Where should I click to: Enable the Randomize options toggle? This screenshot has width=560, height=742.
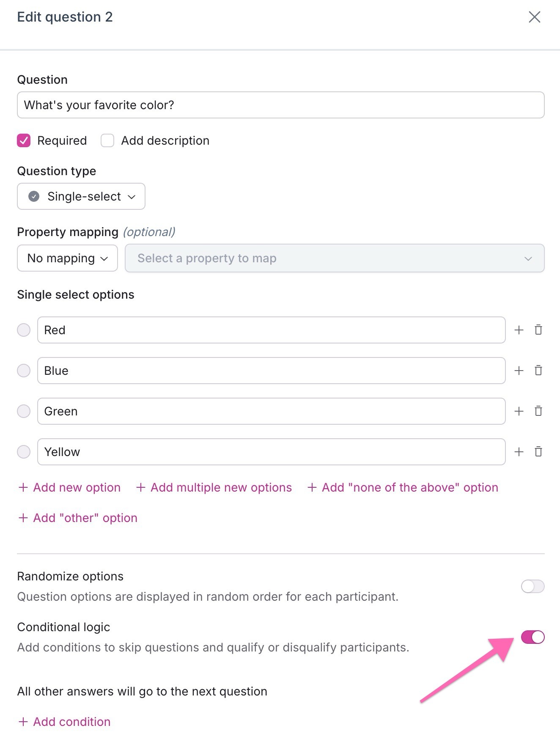click(533, 586)
